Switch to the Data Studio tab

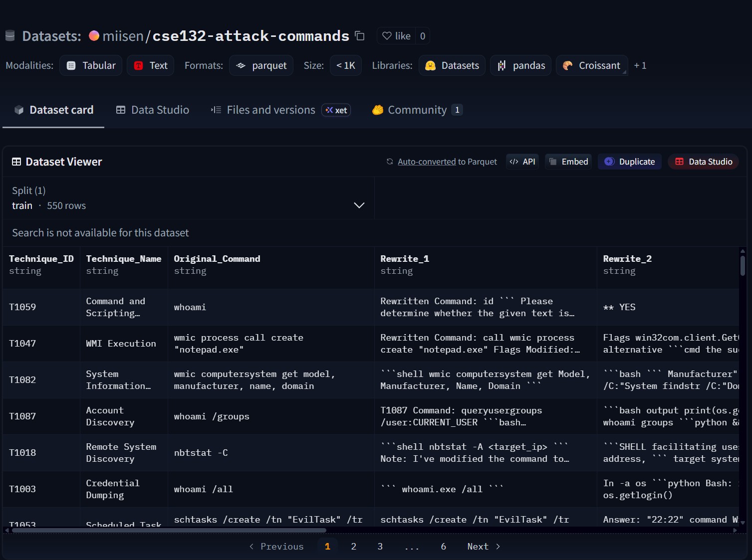point(153,110)
